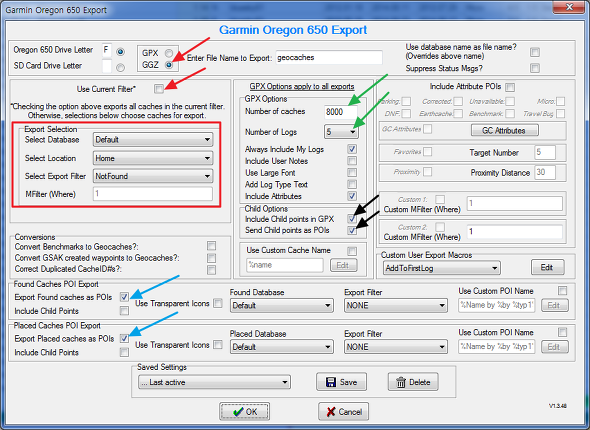590x430 pixels.
Task: Click Edit button for Custom User Export Macros
Action: click(547, 267)
